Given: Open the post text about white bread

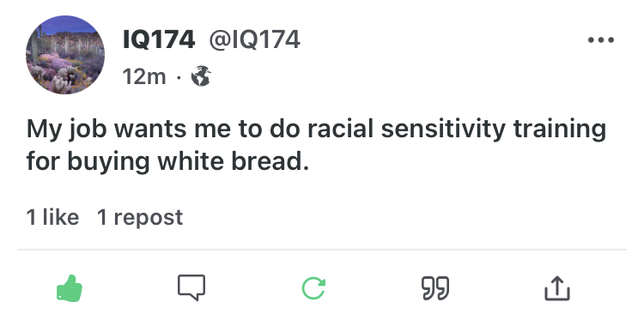Looking at the screenshot, I should [x=316, y=145].
